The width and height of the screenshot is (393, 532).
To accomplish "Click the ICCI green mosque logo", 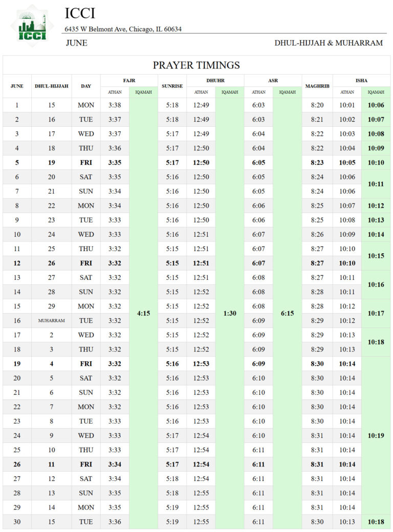I will tap(32, 26).
